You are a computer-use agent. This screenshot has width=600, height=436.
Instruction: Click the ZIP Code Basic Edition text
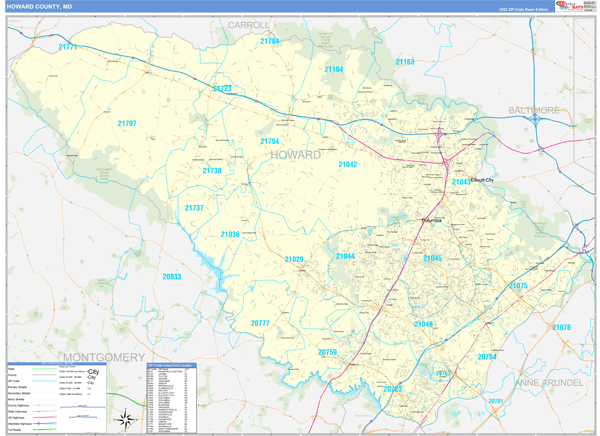[x=522, y=9]
